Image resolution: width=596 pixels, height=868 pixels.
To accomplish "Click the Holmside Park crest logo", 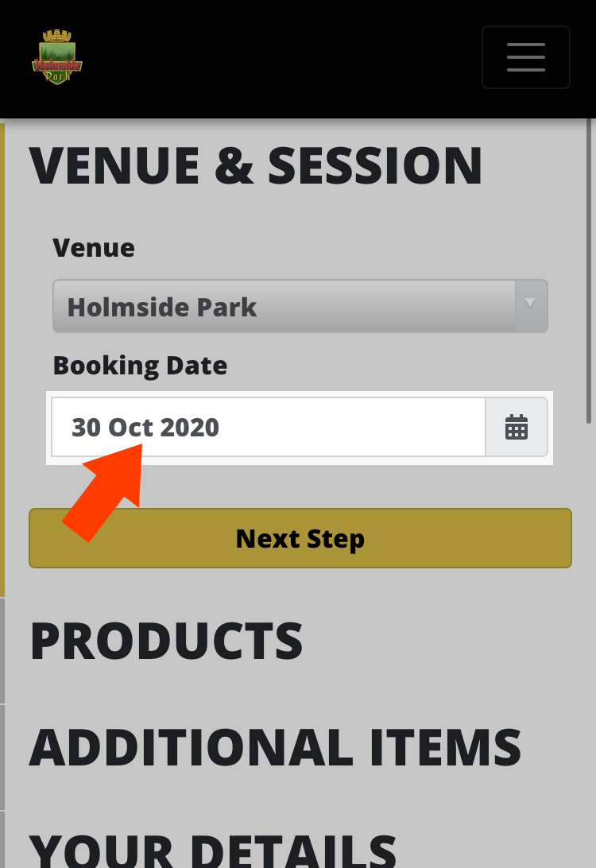I will click(57, 57).
